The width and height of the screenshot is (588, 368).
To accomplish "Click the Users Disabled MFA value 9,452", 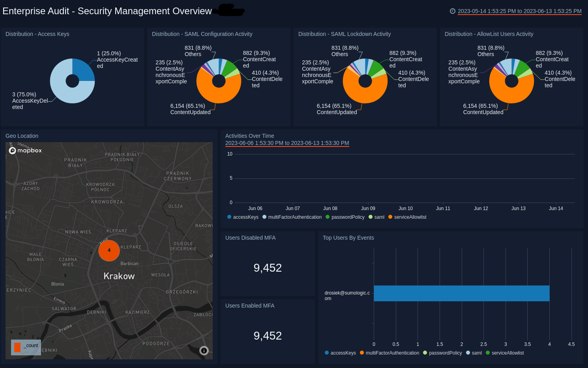I will pyautogui.click(x=268, y=268).
